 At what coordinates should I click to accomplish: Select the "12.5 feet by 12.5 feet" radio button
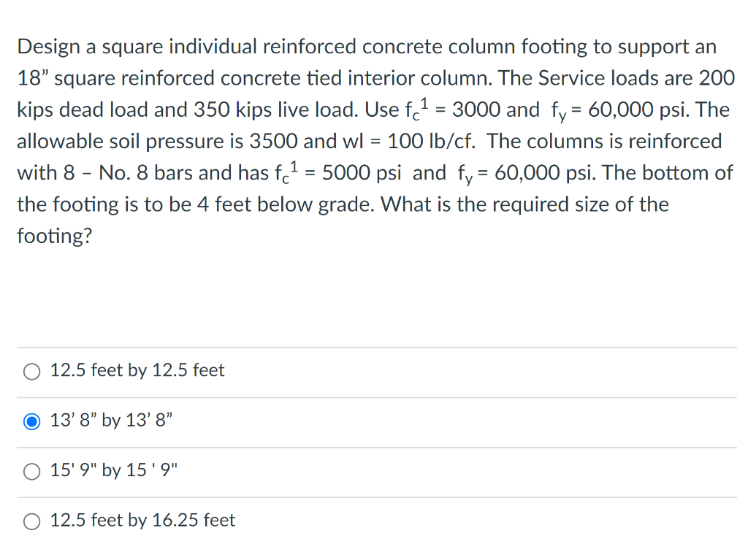click(31, 372)
